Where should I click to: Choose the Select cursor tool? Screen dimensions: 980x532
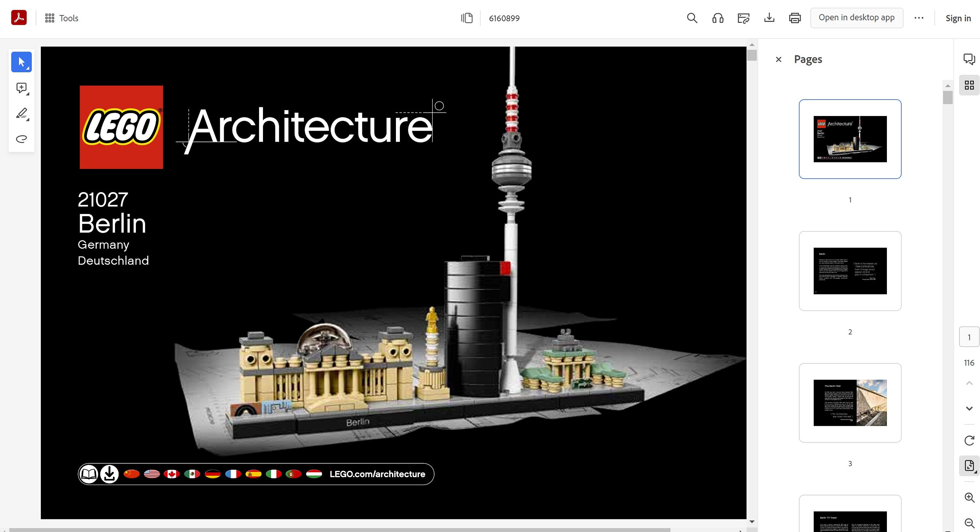(x=21, y=62)
